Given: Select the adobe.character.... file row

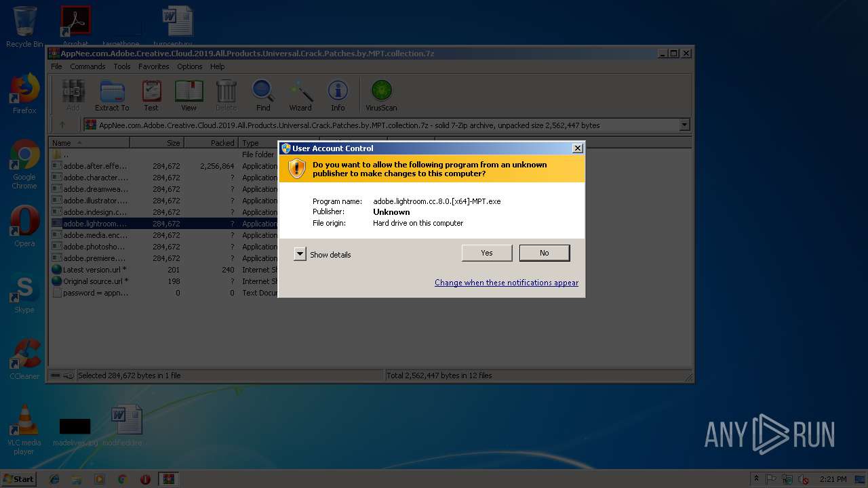Looking at the screenshot, I should 163,178.
